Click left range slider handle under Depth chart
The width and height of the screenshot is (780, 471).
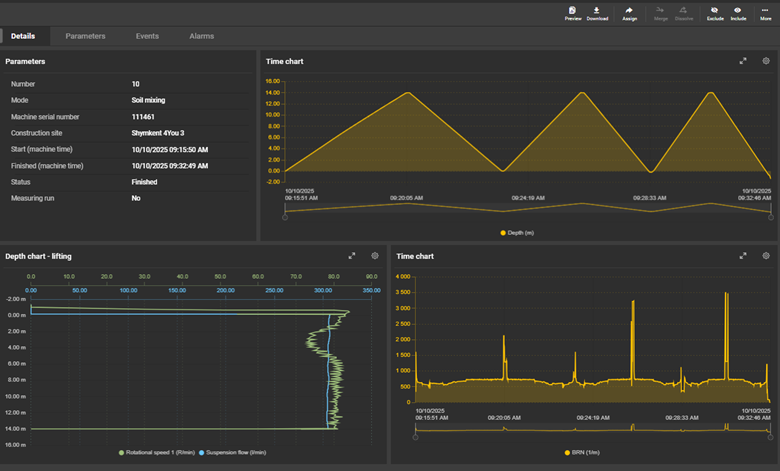click(286, 217)
